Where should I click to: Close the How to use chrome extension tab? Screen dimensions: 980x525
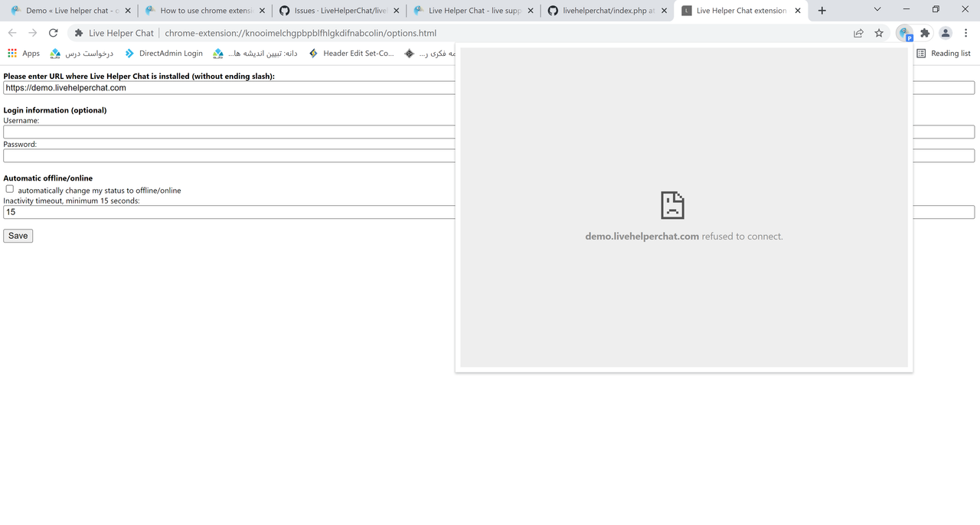262,11
